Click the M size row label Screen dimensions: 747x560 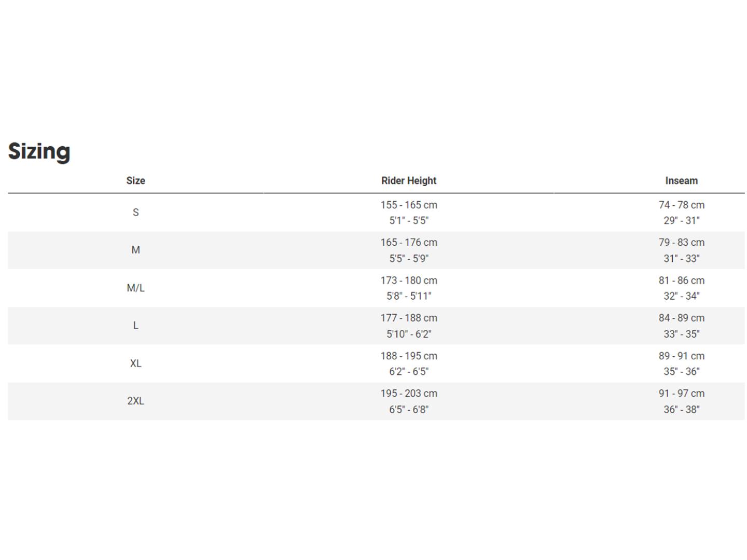point(135,250)
